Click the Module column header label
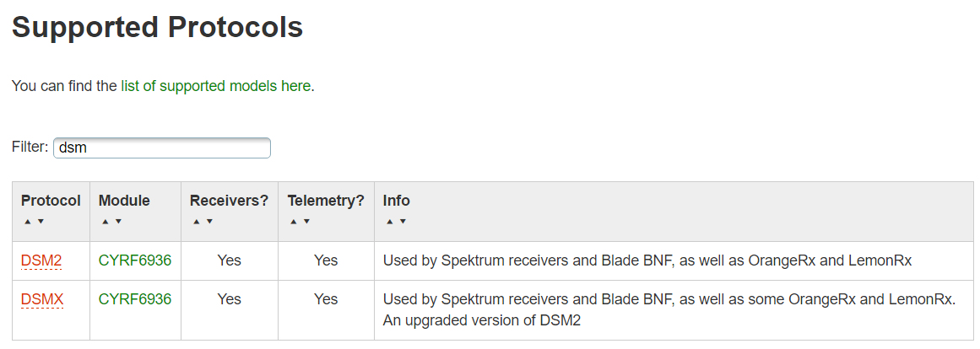 (124, 201)
